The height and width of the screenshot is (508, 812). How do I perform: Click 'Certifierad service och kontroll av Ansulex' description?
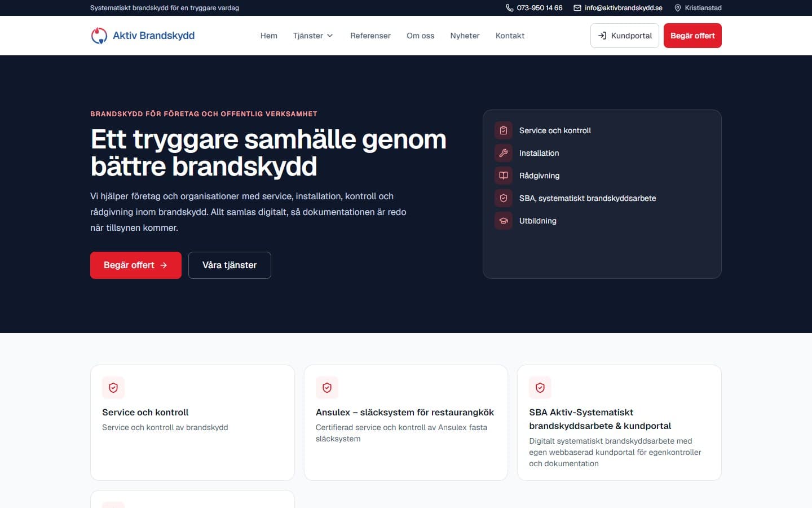tap(401, 433)
